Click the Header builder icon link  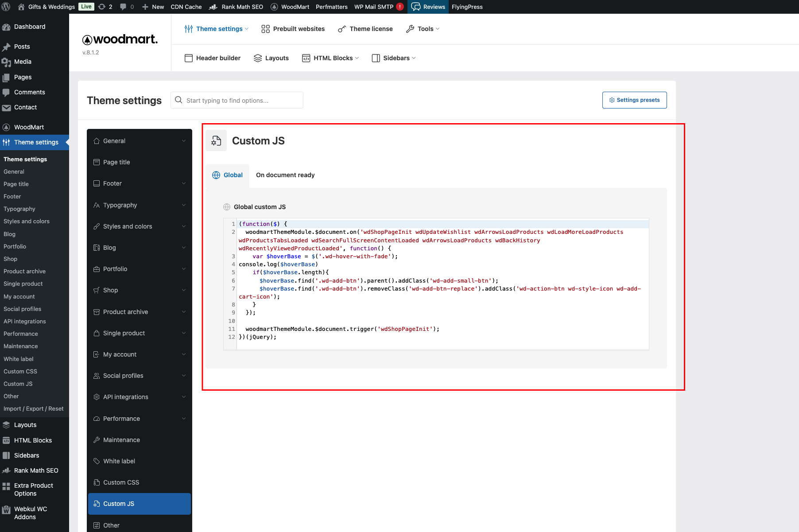213,58
